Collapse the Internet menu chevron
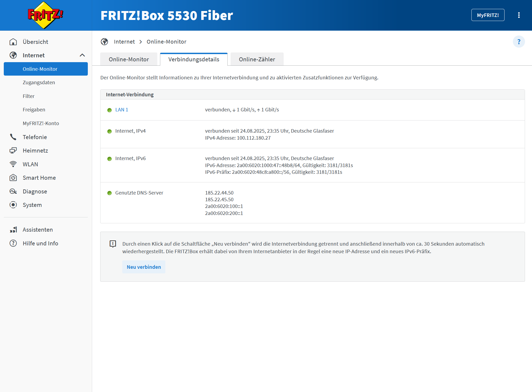 pyautogui.click(x=82, y=55)
